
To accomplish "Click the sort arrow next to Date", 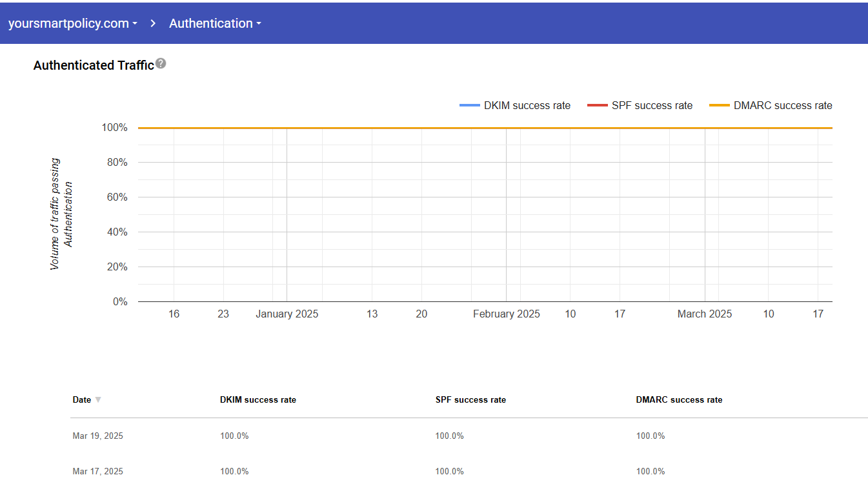I will 98,400.
